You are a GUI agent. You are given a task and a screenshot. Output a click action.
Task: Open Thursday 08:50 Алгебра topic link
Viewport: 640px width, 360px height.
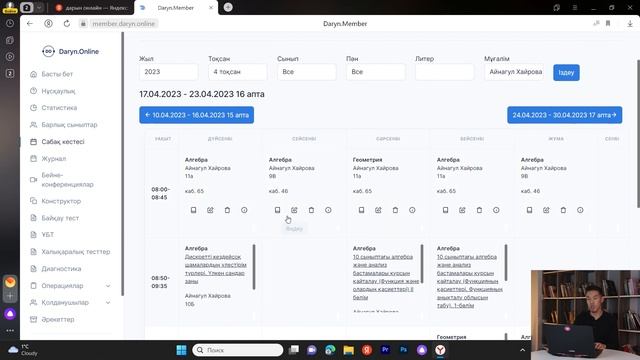(x=469, y=281)
